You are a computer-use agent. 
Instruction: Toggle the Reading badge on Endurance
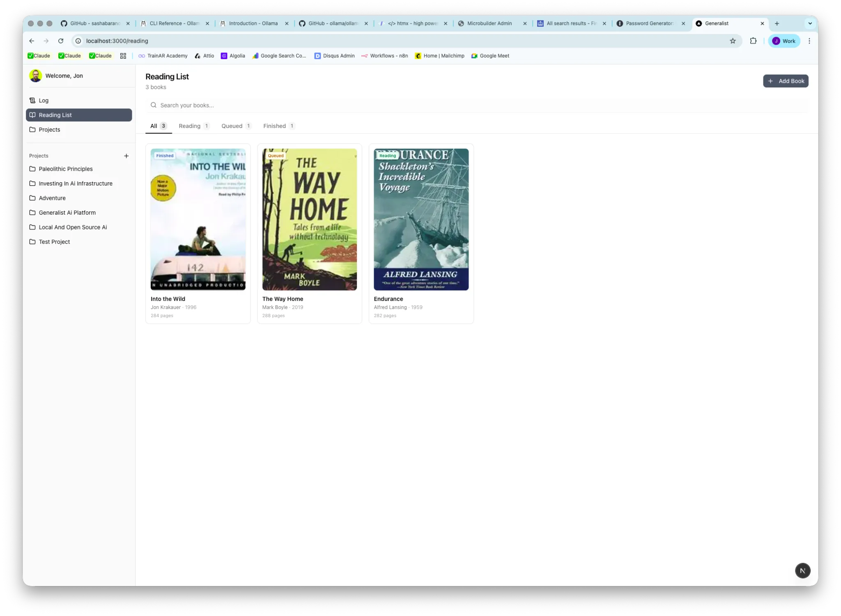pyautogui.click(x=387, y=156)
